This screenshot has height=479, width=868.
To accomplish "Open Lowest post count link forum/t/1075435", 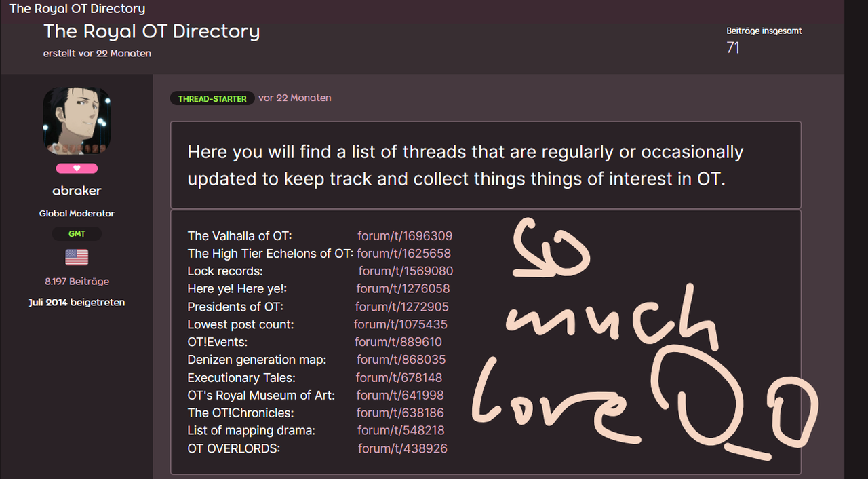I will [401, 324].
